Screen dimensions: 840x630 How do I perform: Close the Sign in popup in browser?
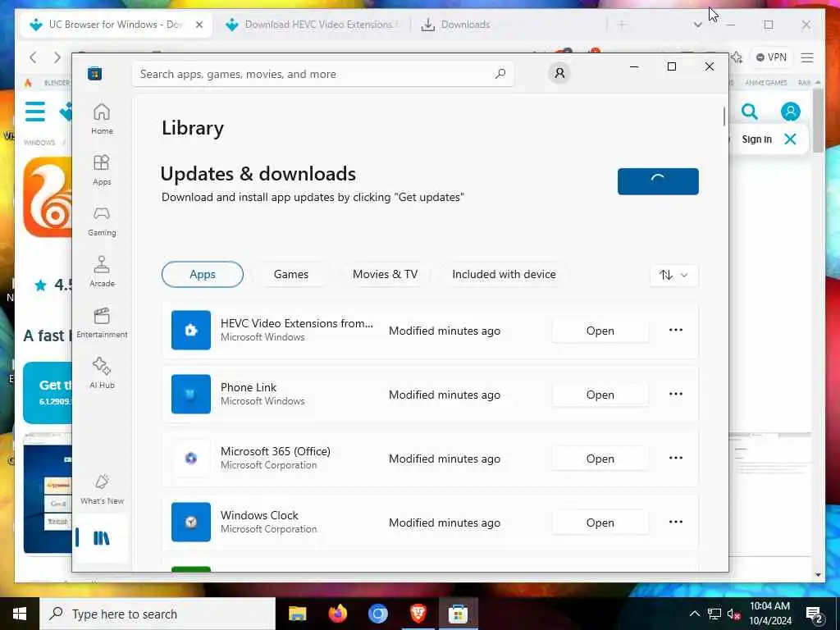790,139
